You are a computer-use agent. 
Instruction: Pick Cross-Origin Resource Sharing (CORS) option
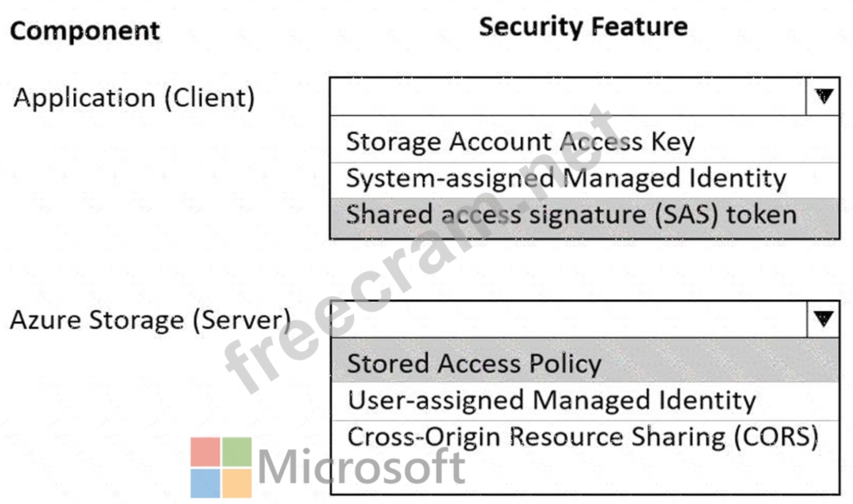(585, 437)
